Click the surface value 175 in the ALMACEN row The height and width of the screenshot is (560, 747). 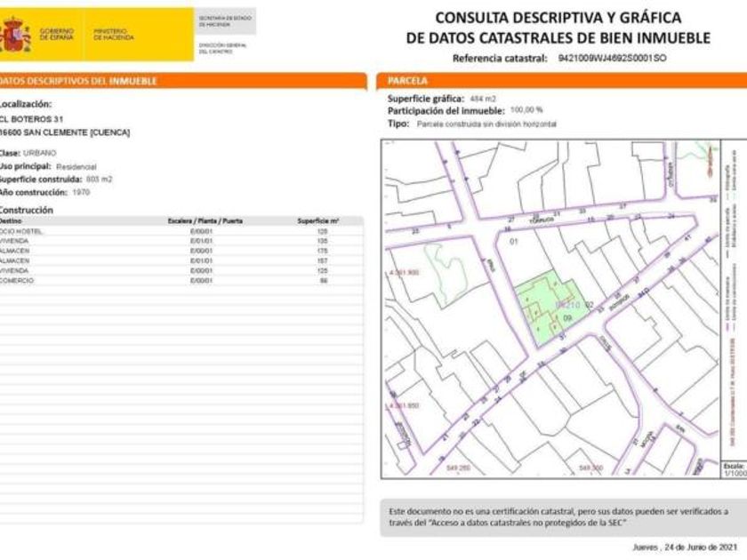[x=323, y=251]
